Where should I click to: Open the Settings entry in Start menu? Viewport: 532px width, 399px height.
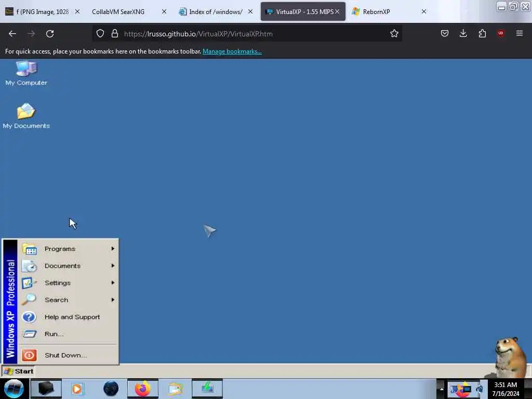tap(69, 283)
